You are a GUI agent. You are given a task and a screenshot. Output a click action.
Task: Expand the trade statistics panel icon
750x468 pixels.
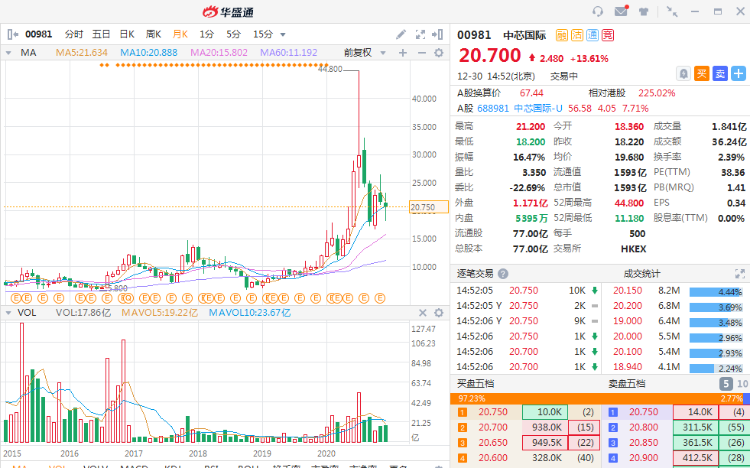[740, 274]
